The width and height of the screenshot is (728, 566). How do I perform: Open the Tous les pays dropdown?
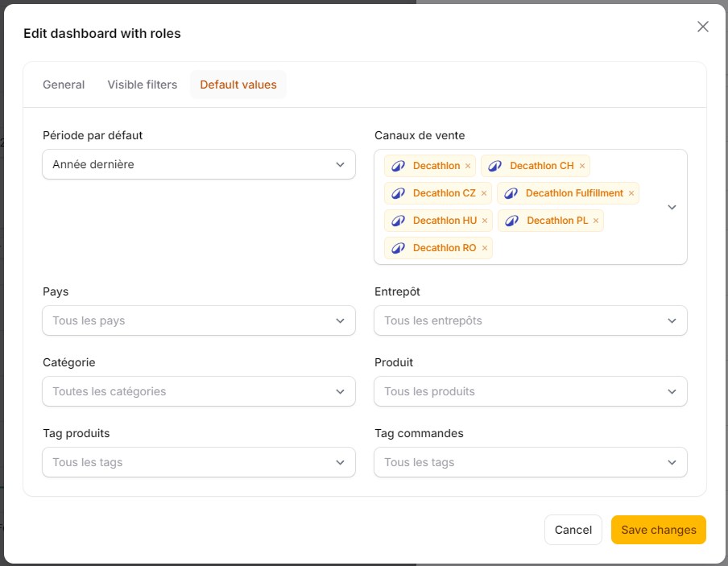coord(198,320)
